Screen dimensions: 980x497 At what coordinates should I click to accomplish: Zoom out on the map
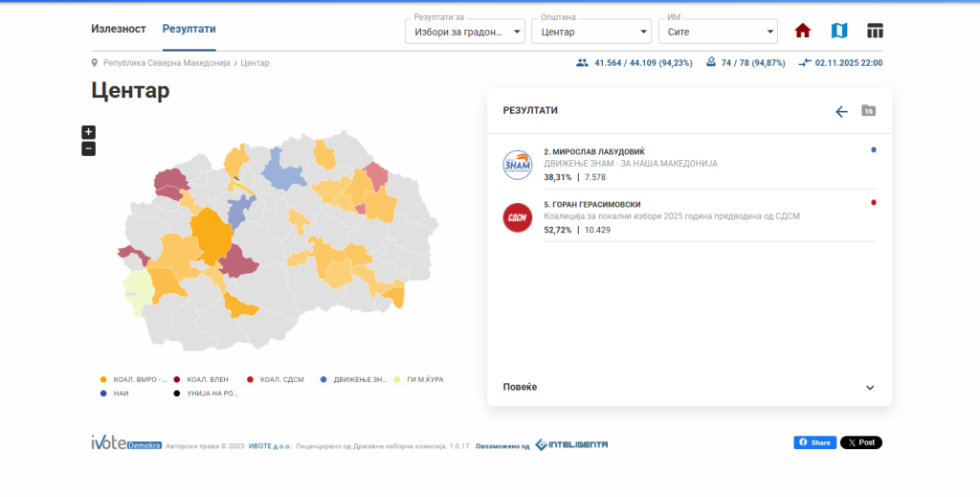tap(89, 148)
